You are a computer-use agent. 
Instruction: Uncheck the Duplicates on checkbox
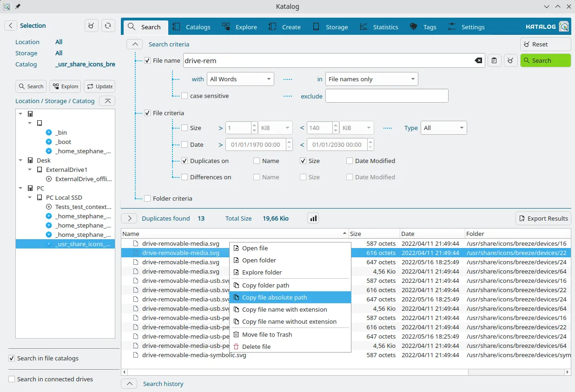(x=185, y=161)
